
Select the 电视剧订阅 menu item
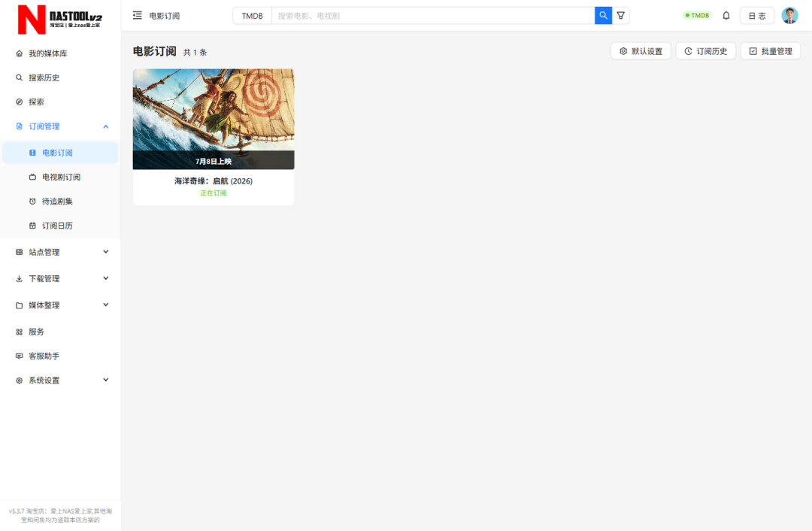(x=60, y=178)
